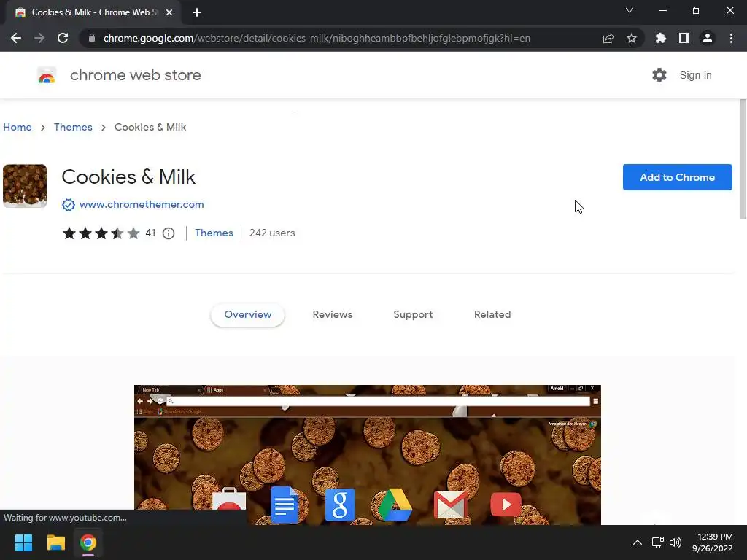Open the Extensions puzzle icon
This screenshot has height=560, width=747.
click(x=661, y=38)
